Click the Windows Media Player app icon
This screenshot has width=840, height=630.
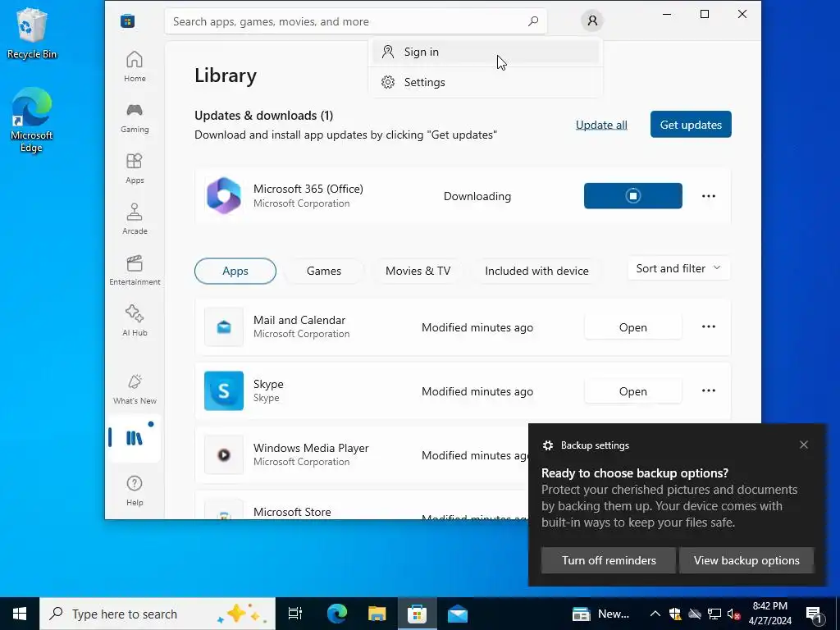coord(224,454)
